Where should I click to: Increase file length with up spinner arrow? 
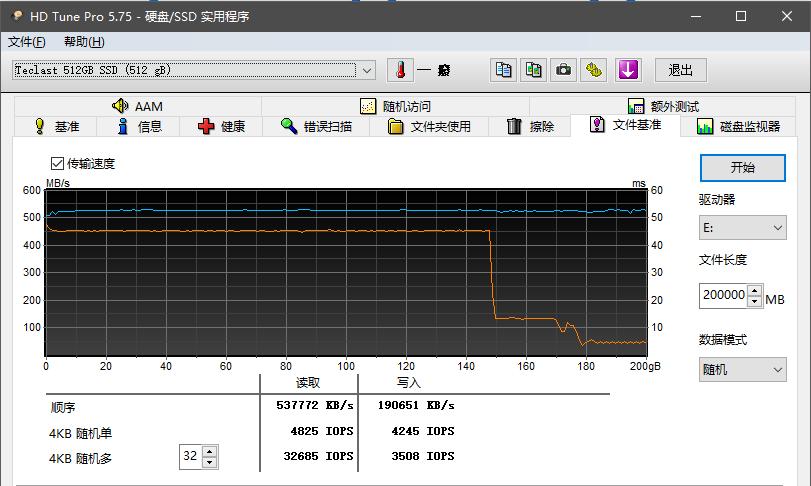[x=755, y=291]
